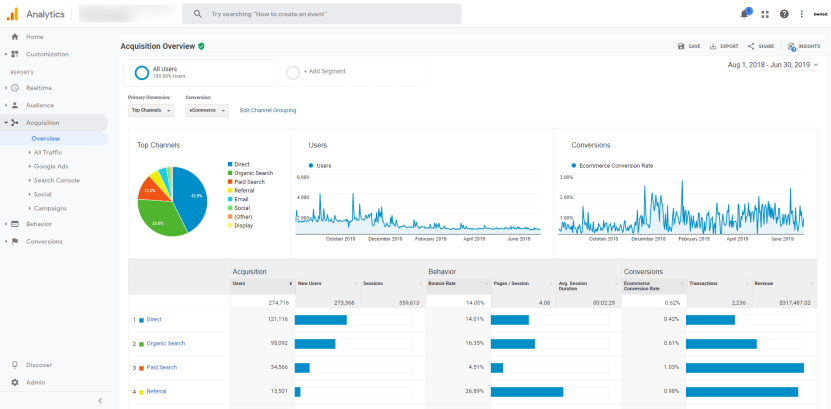Click the Behavior window icon
This screenshot has width=831, height=409.
pyautogui.click(x=15, y=224)
